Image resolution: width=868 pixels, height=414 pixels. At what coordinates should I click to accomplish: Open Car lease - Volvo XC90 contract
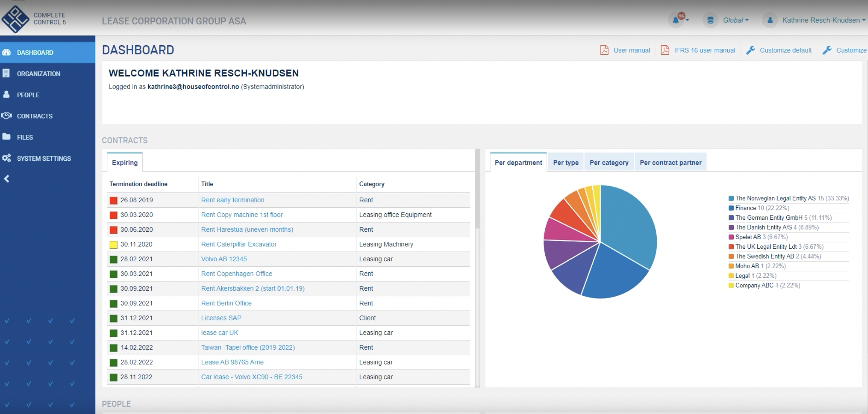coord(252,377)
